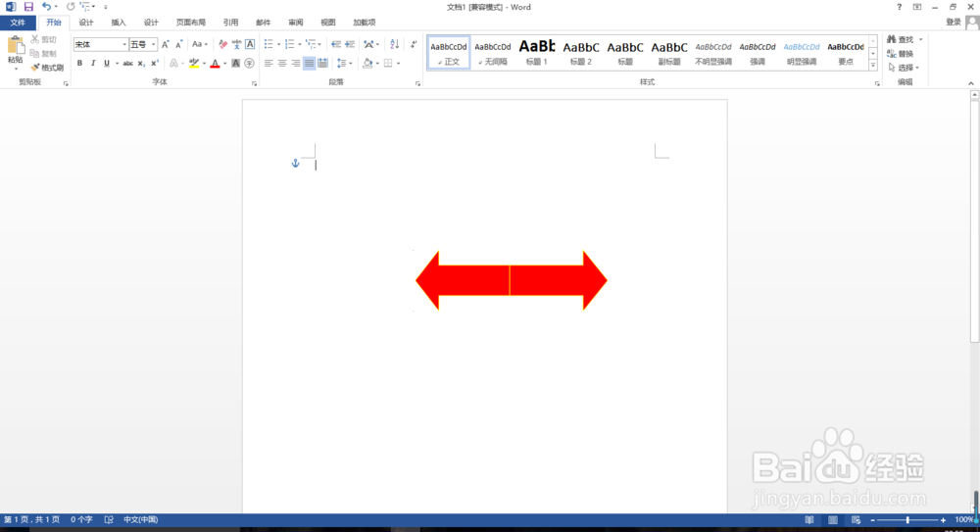Click the Align Left icon
The height and width of the screenshot is (532, 980).
click(x=269, y=63)
